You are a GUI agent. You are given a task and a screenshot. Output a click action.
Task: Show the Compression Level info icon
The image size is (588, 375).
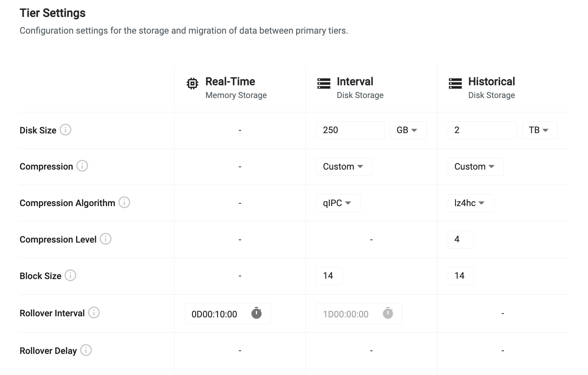[106, 239]
